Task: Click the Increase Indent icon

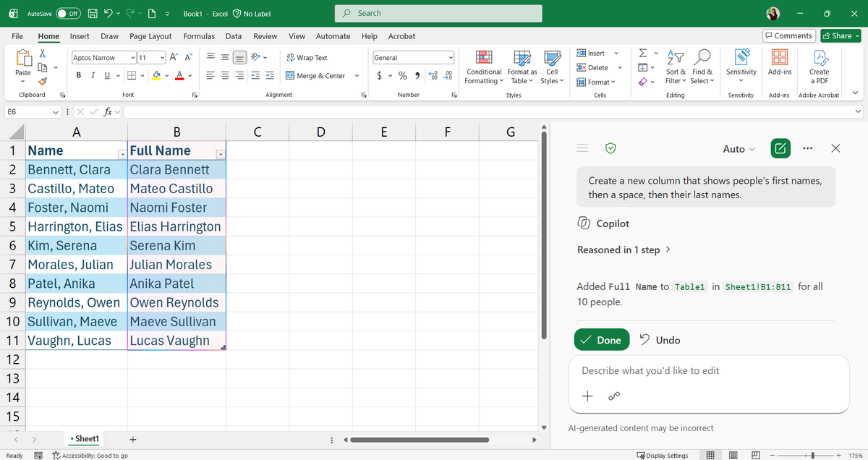Action: (270, 75)
